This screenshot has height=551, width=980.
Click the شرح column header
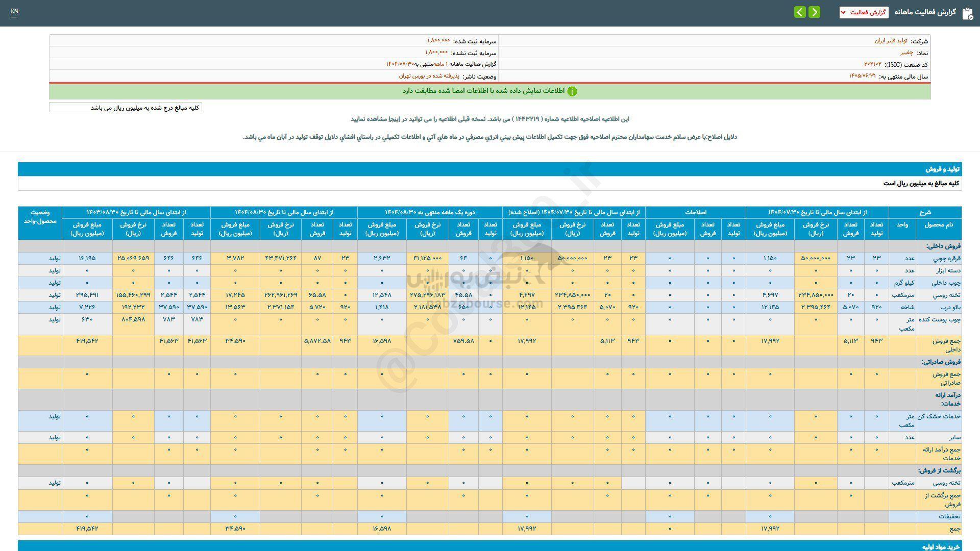tap(925, 212)
